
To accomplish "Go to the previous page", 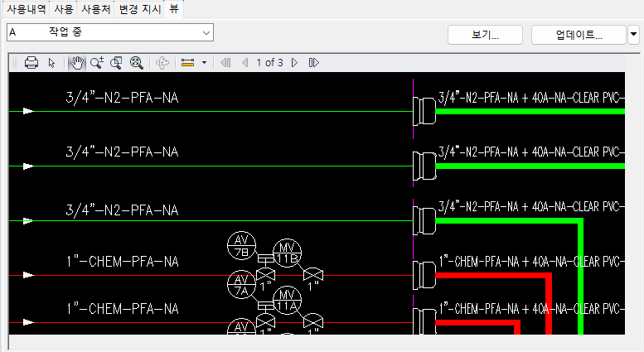I will 245,63.
